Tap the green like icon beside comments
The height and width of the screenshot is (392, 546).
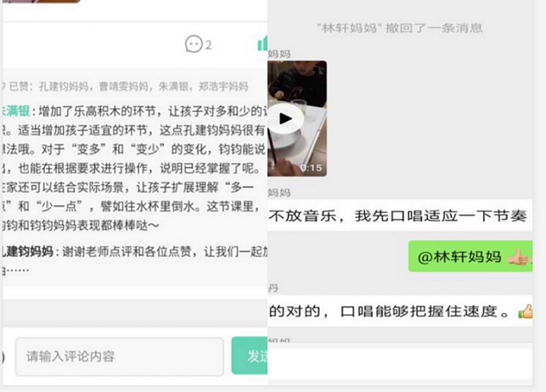click(262, 43)
